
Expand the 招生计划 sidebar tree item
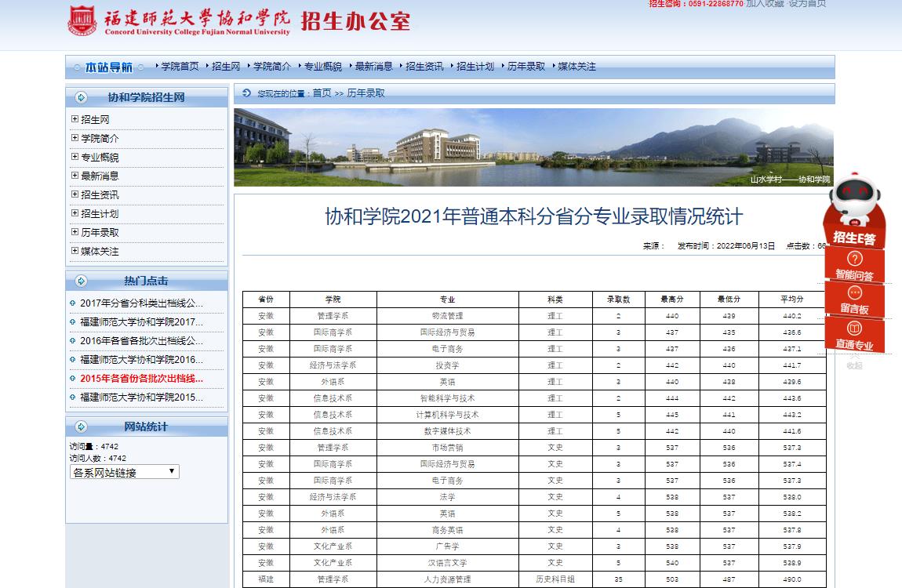point(75,213)
